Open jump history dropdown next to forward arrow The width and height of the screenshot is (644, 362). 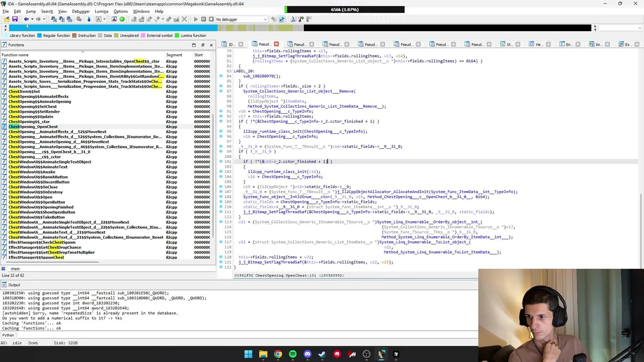coord(44,19)
